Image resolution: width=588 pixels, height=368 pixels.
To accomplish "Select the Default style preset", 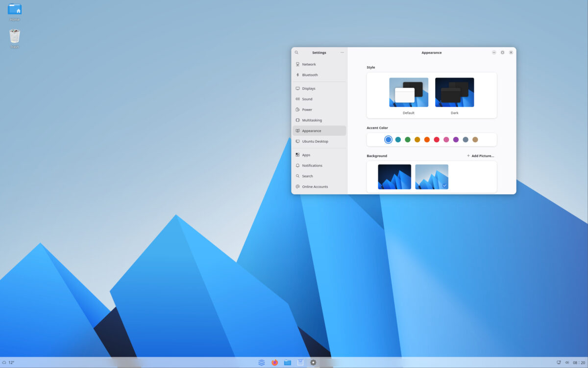I will tap(408, 92).
